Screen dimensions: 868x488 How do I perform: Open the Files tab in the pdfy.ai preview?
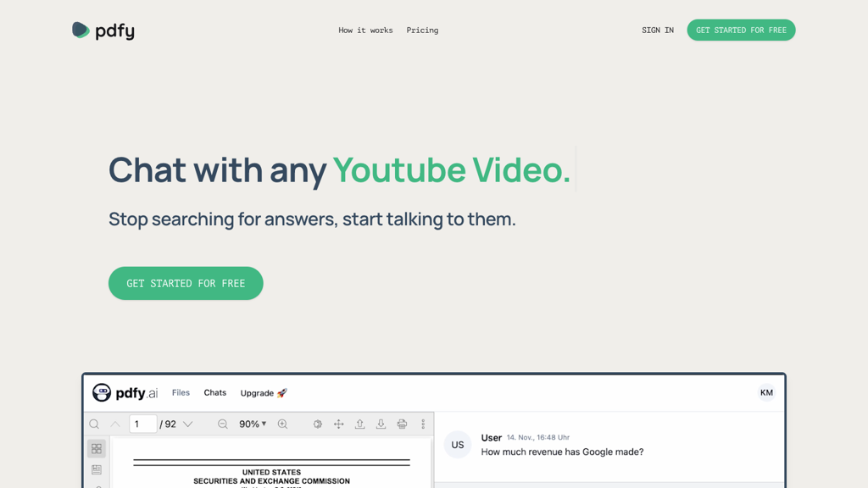pos(181,393)
